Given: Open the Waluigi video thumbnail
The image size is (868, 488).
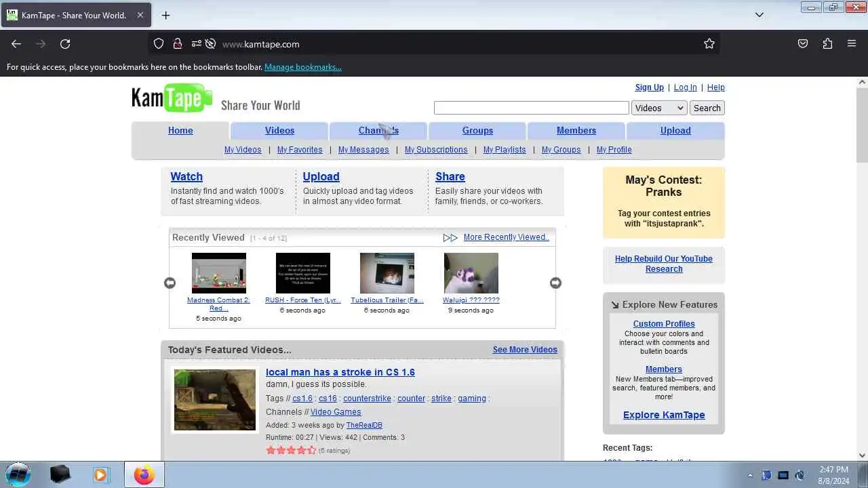Looking at the screenshot, I should point(471,273).
